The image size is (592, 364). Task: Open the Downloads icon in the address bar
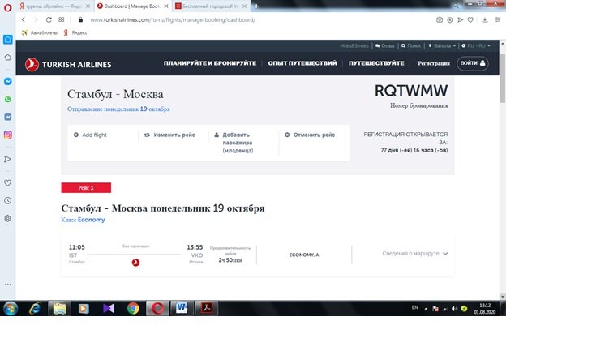(485, 19)
